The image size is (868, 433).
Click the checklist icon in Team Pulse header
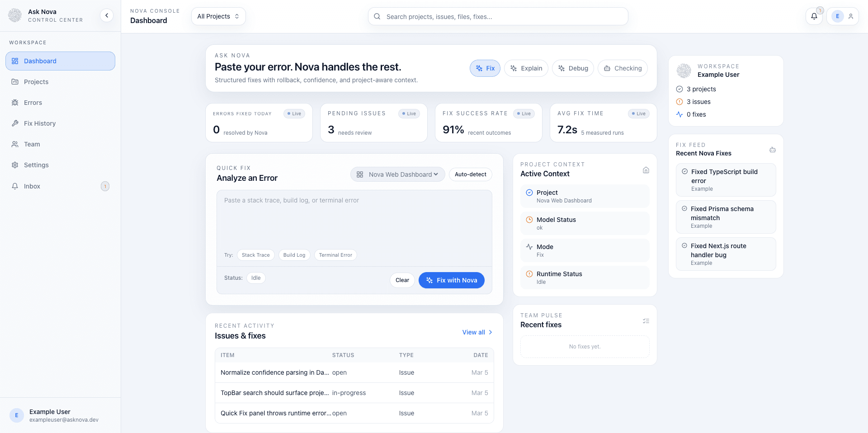pyautogui.click(x=646, y=321)
